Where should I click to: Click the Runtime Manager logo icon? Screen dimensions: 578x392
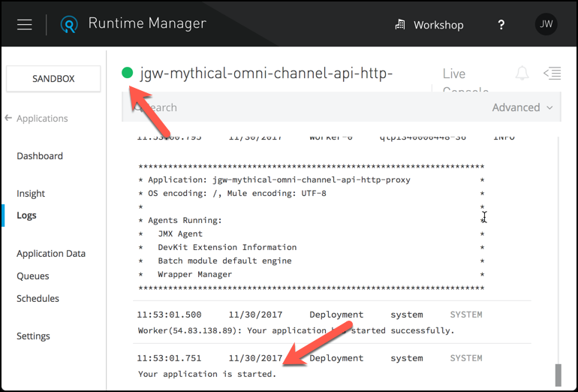(69, 24)
